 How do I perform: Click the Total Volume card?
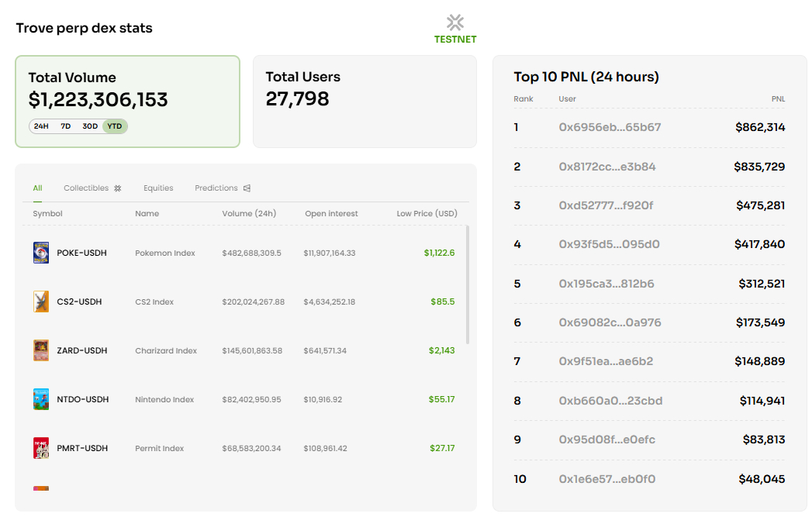pyautogui.click(x=127, y=102)
